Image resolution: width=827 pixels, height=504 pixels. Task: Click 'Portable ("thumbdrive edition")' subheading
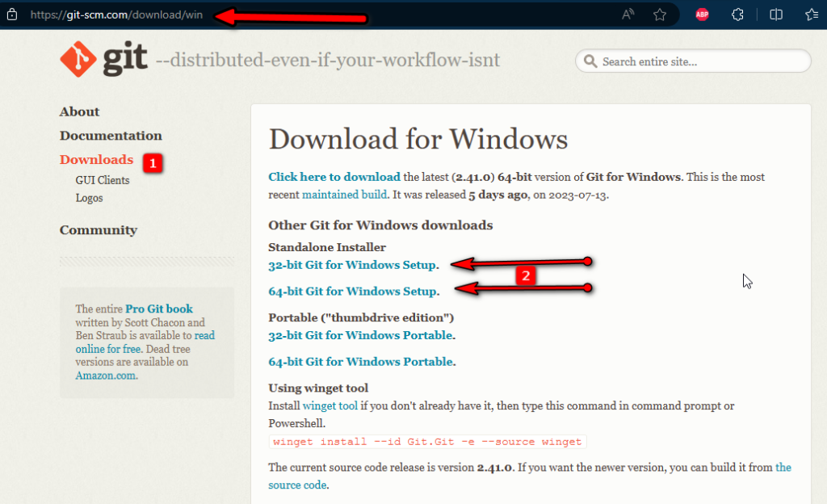[x=361, y=317]
